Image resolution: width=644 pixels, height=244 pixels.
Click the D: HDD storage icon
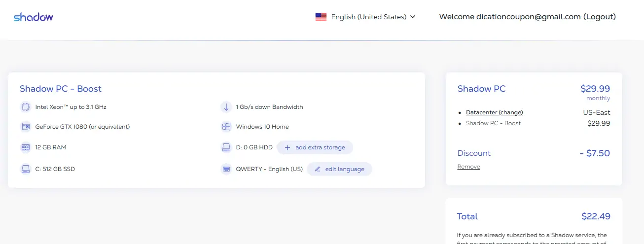pos(226,147)
